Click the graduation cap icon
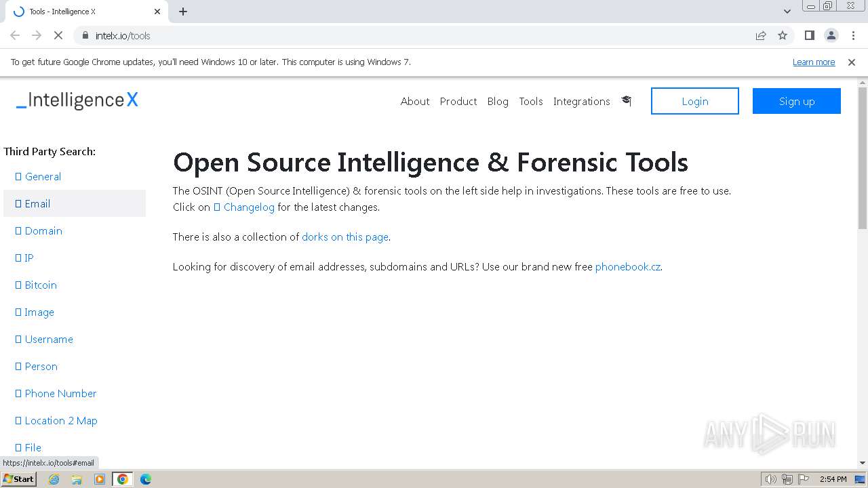The image size is (868, 488). click(x=627, y=101)
